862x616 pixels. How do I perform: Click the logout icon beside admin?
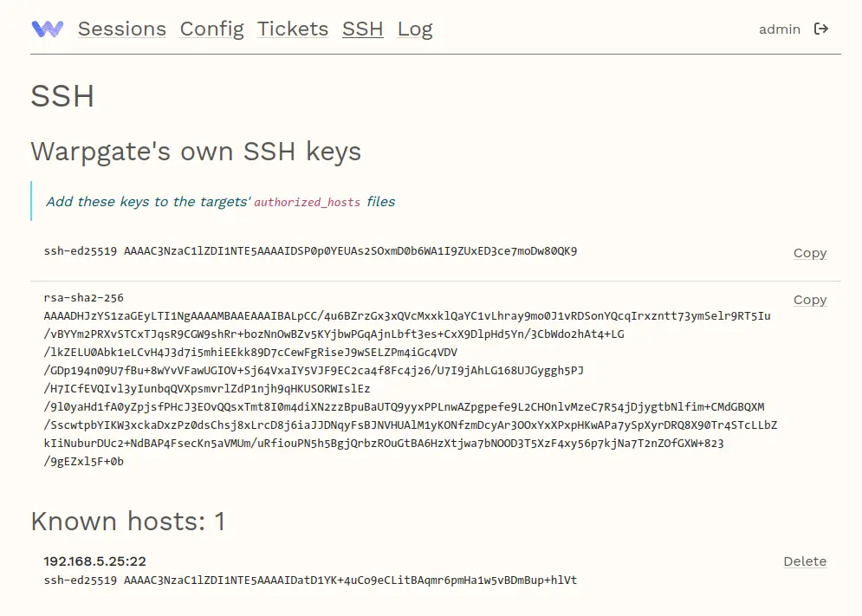click(x=820, y=29)
